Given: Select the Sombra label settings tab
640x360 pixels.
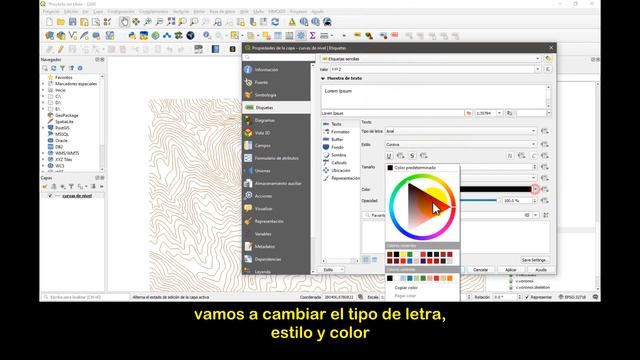Looking at the screenshot, I should pos(340,155).
